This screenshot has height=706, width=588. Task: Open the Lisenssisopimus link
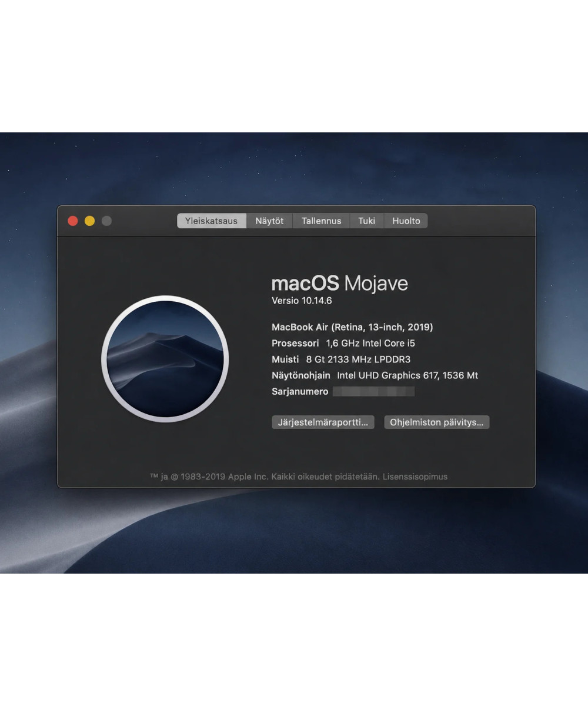tap(415, 477)
